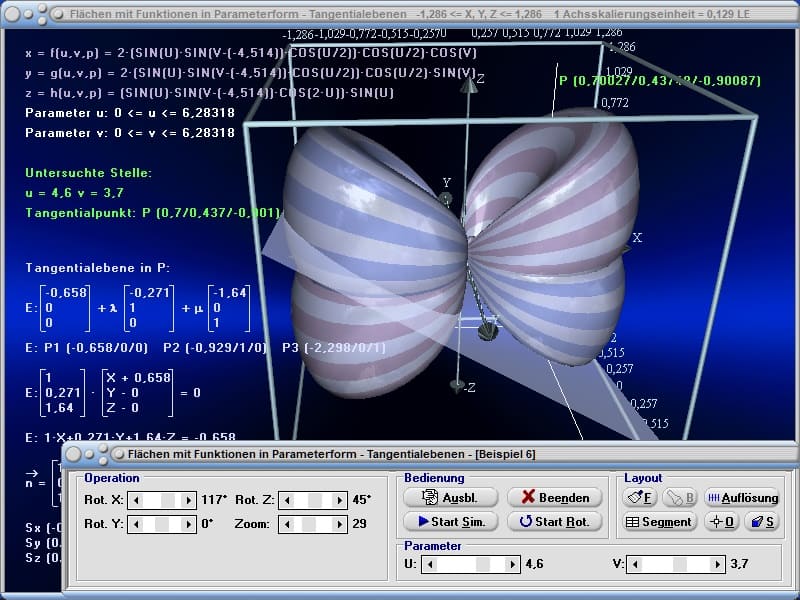Click the Parameter group label
Image resolution: width=800 pixels, height=600 pixels.
[433, 546]
